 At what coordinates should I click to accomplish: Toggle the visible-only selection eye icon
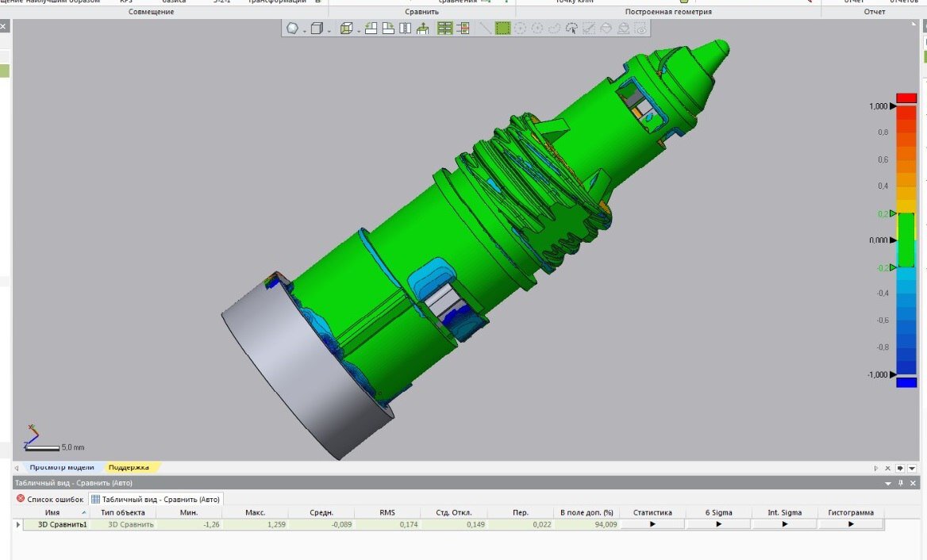click(x=640, y=28)
